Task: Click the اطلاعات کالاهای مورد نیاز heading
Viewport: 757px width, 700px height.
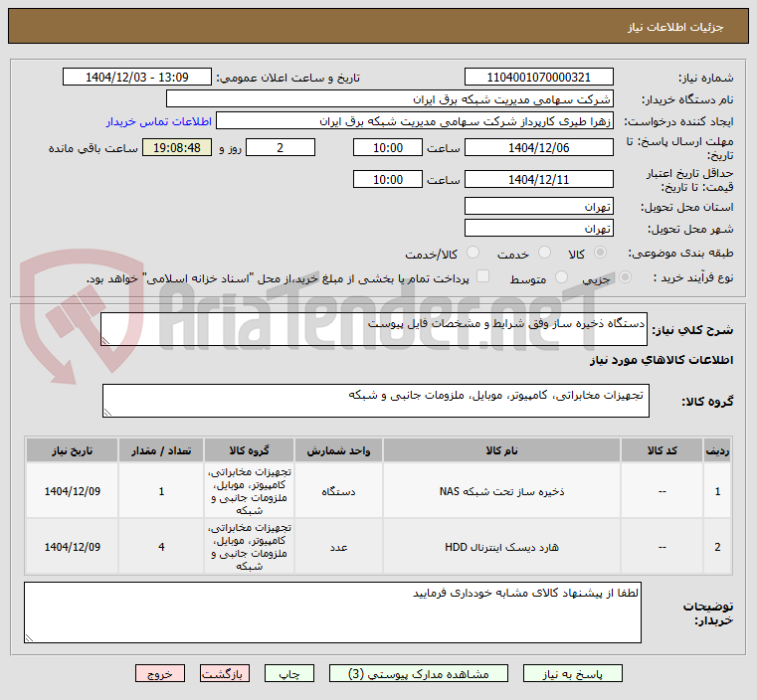Action: click(x=662, y=360)
